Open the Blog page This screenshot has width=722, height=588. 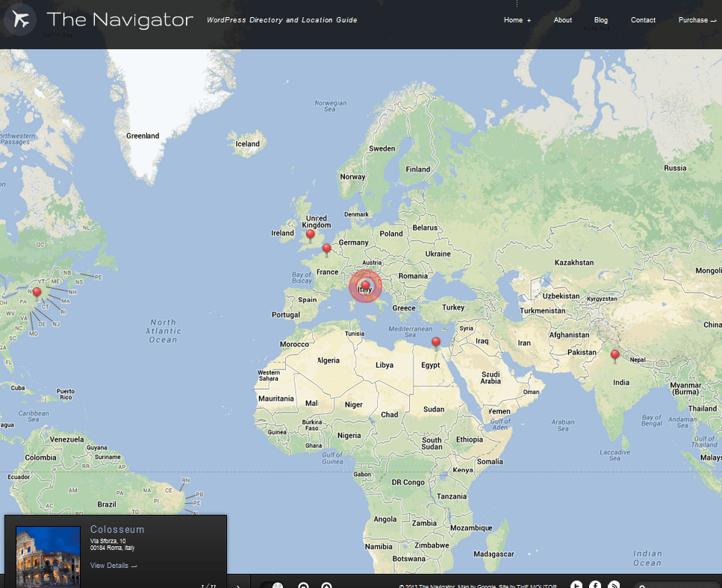coord(601,20)
